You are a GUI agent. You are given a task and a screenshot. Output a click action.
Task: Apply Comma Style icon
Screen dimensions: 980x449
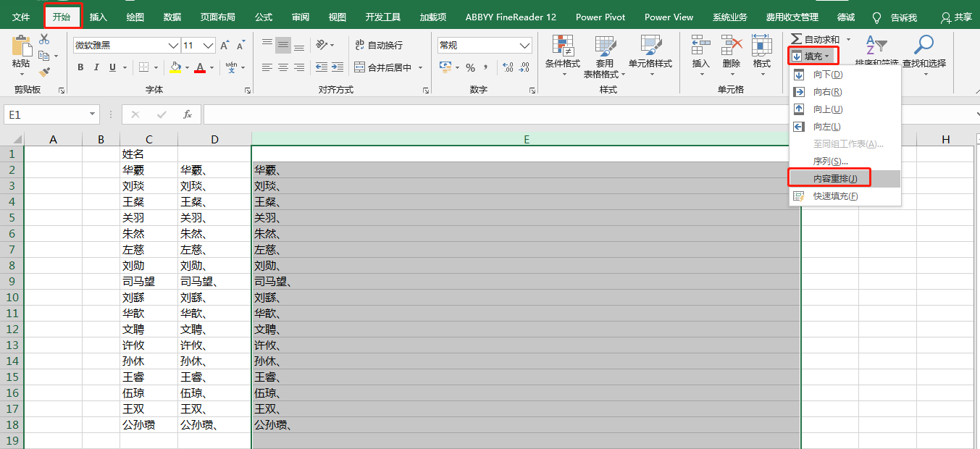click(486, 67)
